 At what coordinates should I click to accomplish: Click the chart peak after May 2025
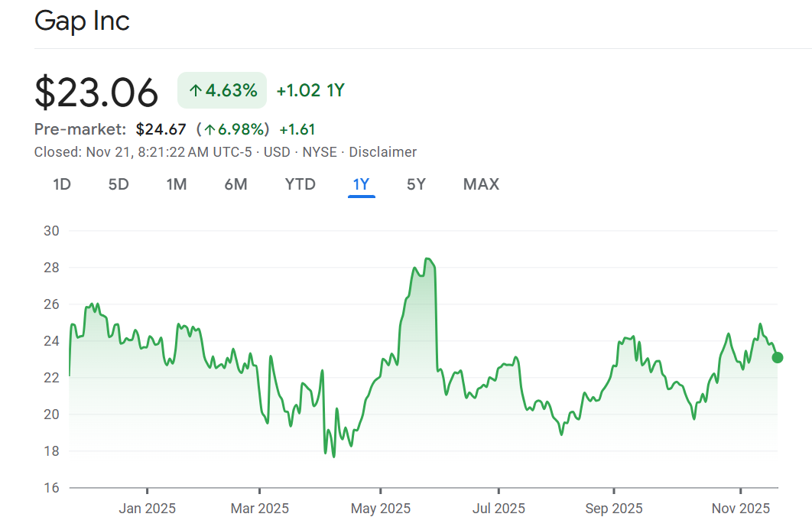(428, 259)
